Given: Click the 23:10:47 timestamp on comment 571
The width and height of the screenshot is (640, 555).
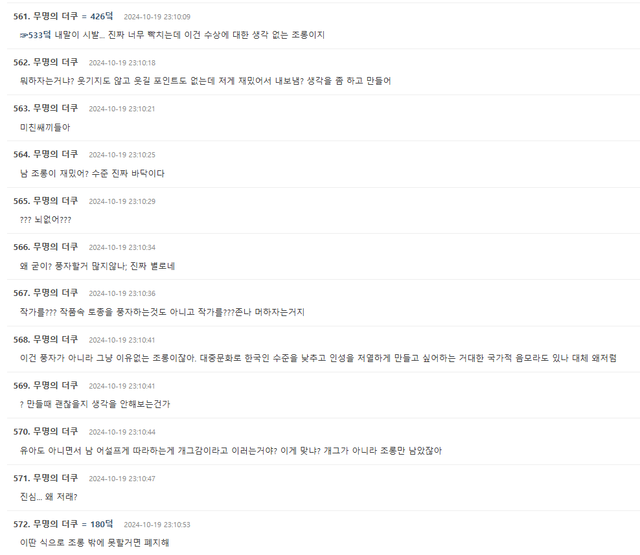Looking at the screenshot, I should pyautogui.click(x=122, y=479).
